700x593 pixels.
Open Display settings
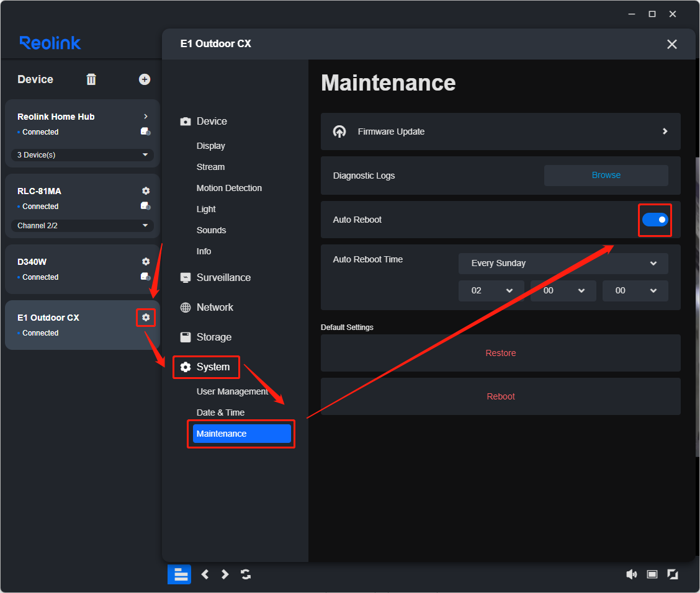click(x=211, y=146)
